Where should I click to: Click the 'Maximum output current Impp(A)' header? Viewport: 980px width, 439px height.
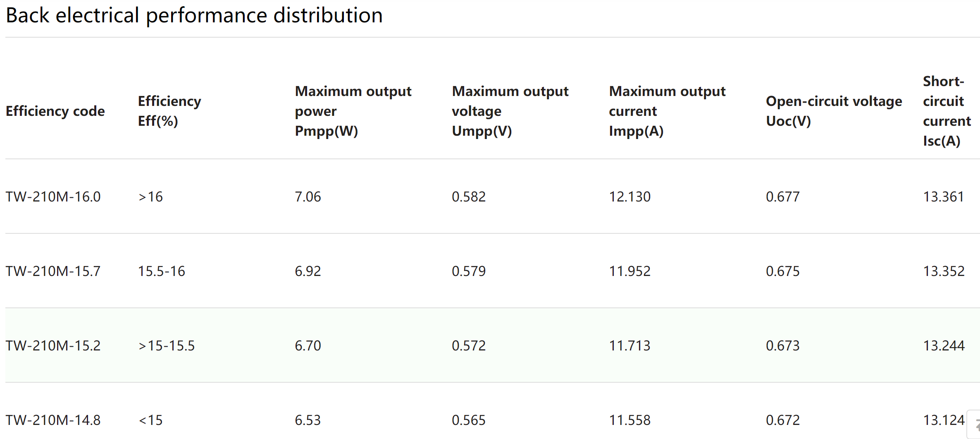click(x=667, y=111)
